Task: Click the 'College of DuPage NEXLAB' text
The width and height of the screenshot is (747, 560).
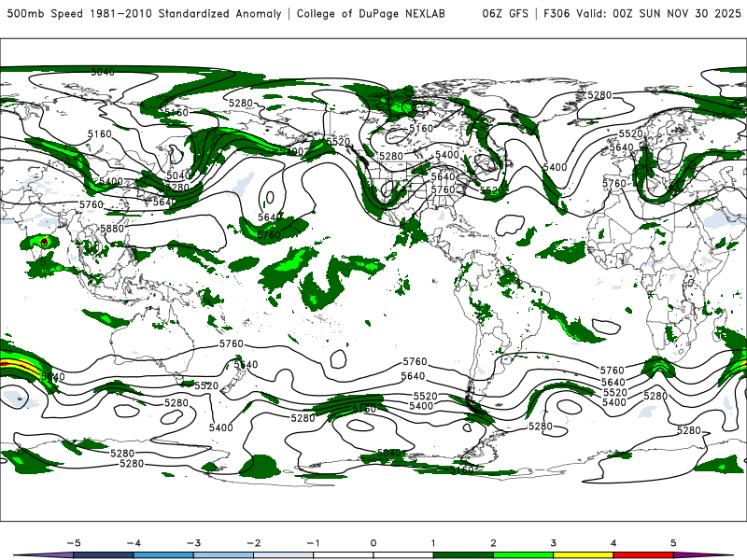Action: [x=371, y=13]
